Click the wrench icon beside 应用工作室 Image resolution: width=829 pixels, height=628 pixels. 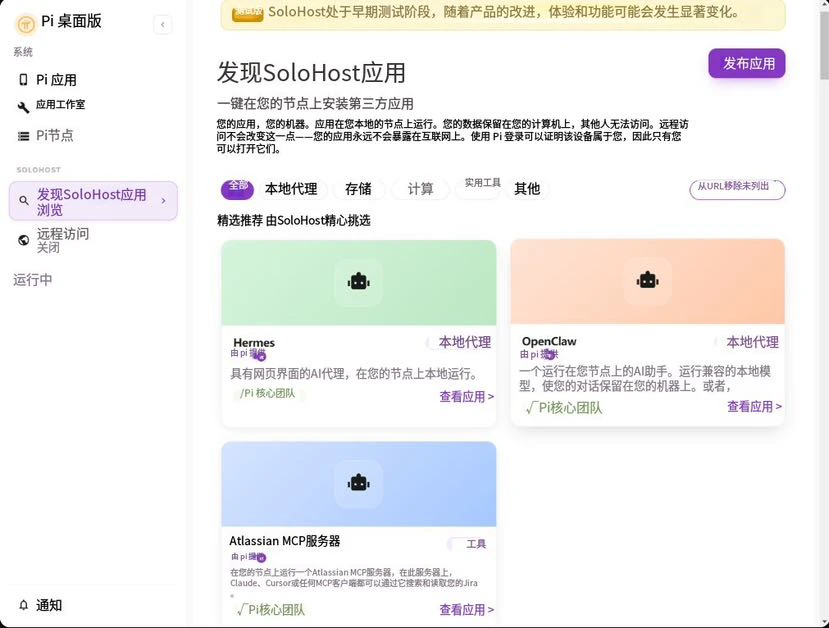coord(23,107)
